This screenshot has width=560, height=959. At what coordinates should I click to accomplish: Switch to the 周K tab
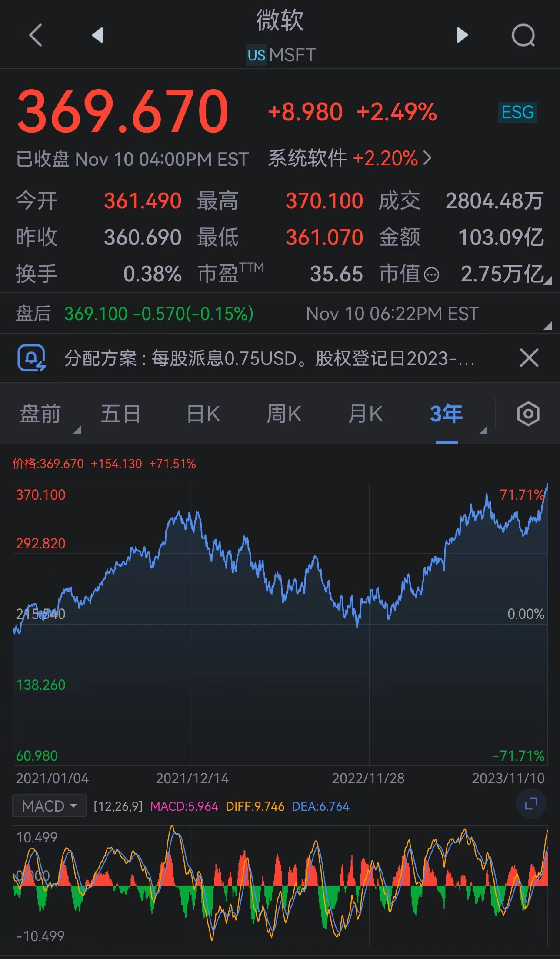pos(284,414)
